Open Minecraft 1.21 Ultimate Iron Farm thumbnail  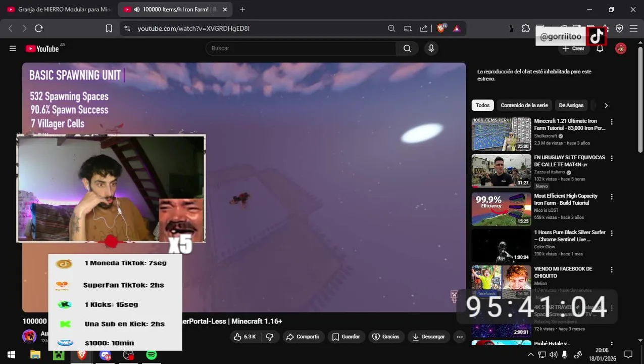pyautogui.click(x=502, y=134)
